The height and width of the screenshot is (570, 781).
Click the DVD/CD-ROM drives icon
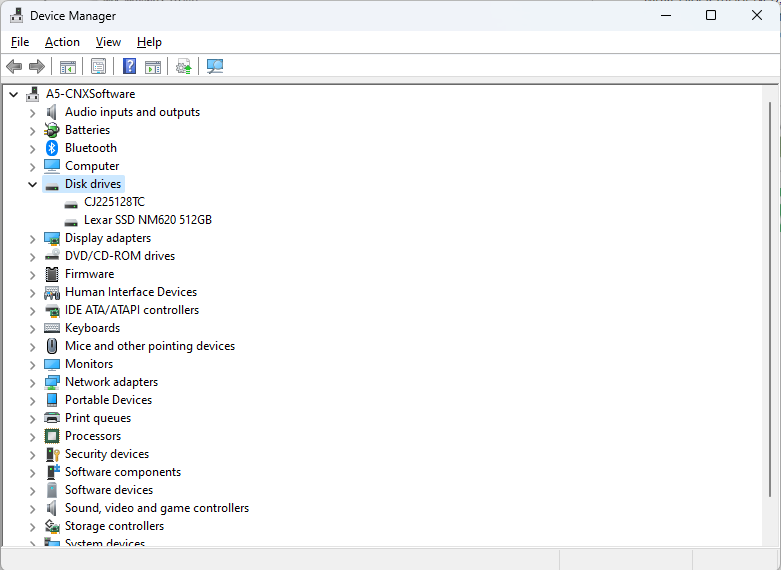[x=52, y=255]
